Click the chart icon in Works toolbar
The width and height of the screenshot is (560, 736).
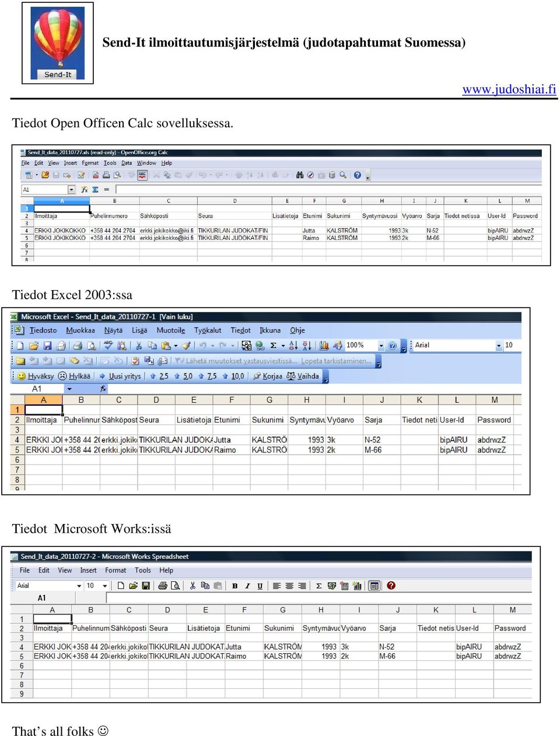click(x=357, y=585)
